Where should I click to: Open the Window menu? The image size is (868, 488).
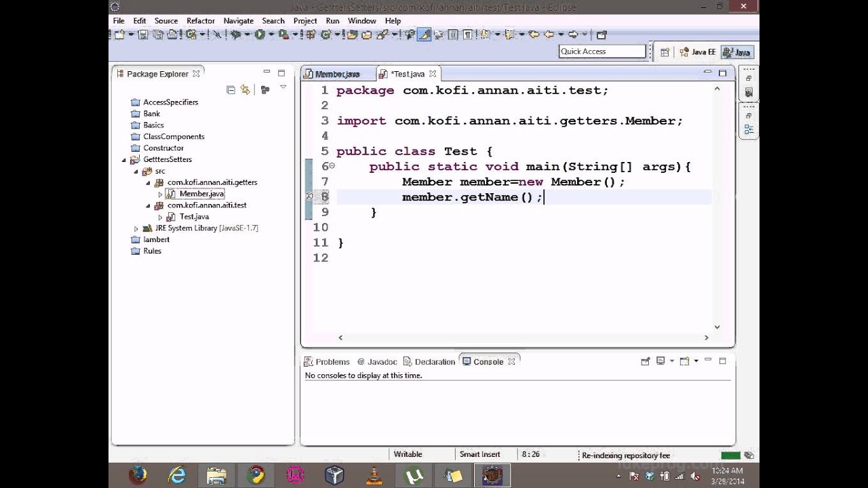point(362,21)
